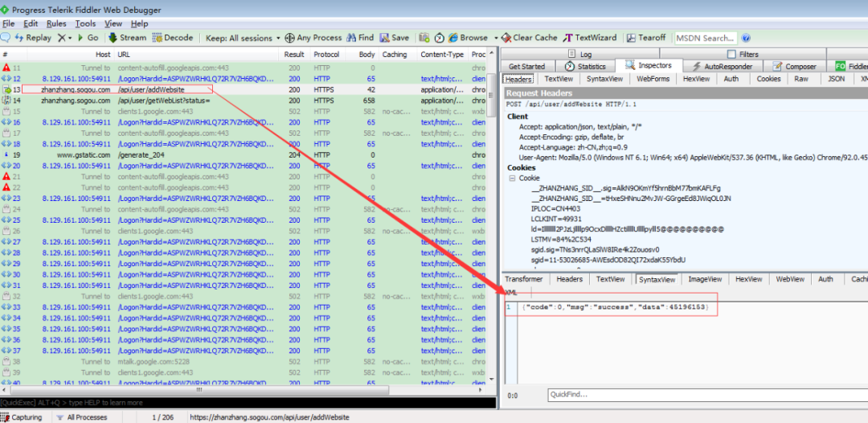This screenshot has width=868, height=423.
Task: Open the Remove (X) dropdown
Action: pos(65,38)
